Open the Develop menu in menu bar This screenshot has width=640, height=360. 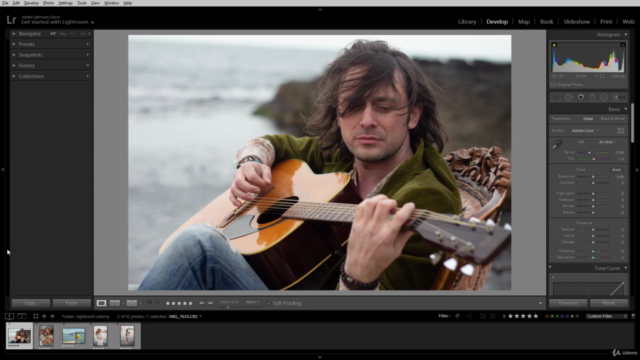click(x=31, y=3)
